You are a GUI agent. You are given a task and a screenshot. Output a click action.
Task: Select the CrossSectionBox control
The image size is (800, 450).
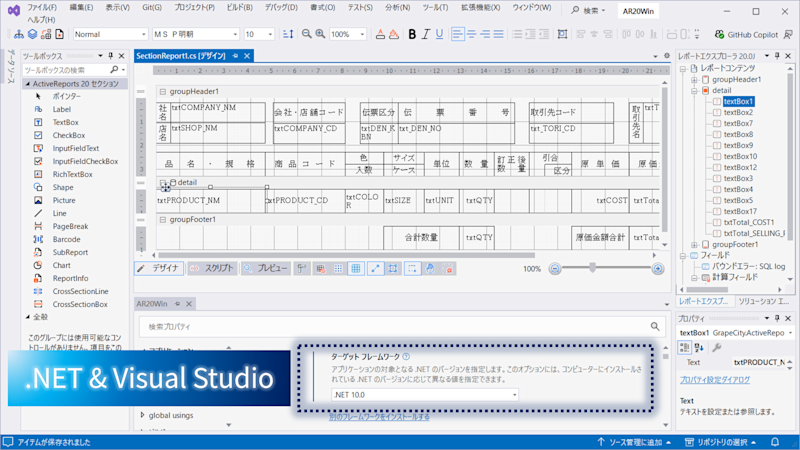80,304
